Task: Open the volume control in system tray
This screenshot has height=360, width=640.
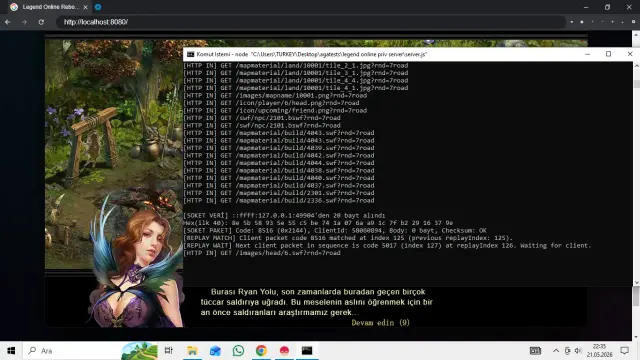Action: click(578, 351)
